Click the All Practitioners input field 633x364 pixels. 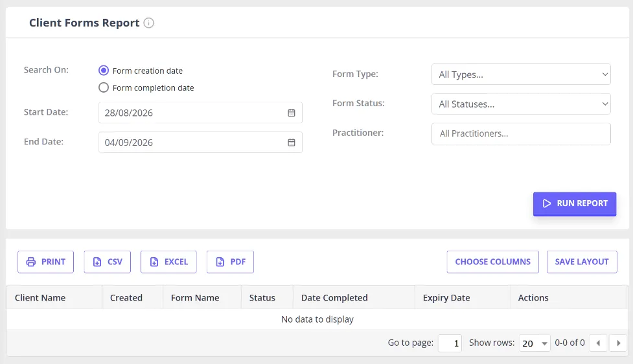coord(521,134)
